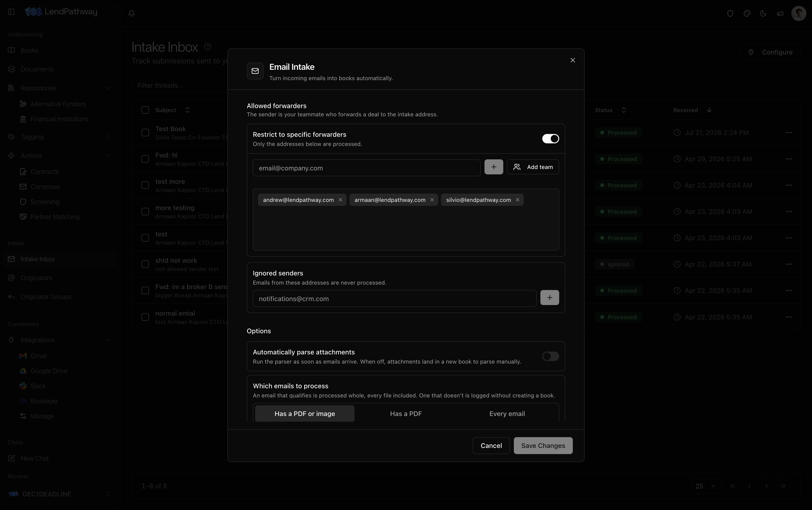Image resolution: width=812 pixels, height=510 pixels.
Task: Check the Test Book row checkbox
Action: pyautogui.click(x=145, y=133)
